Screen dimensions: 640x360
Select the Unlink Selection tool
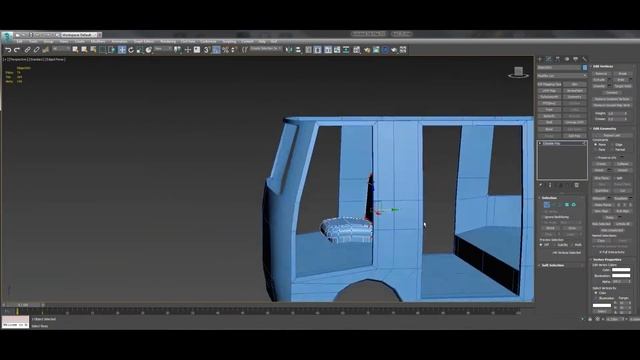pyautogui.click(x=36, y=50)
